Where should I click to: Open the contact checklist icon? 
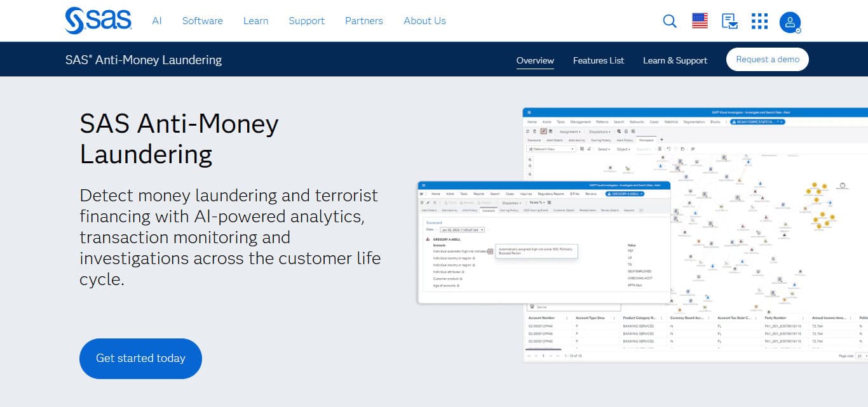729,21
